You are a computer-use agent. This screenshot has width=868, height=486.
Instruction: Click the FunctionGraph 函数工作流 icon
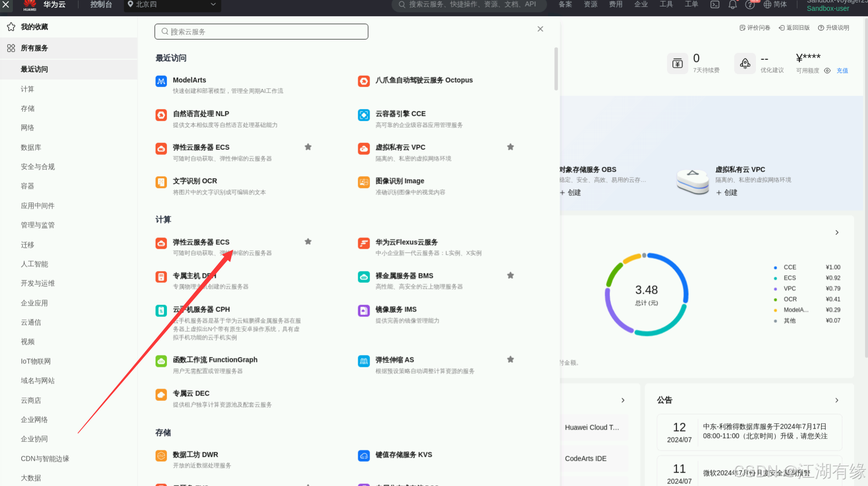click(161, 361)
